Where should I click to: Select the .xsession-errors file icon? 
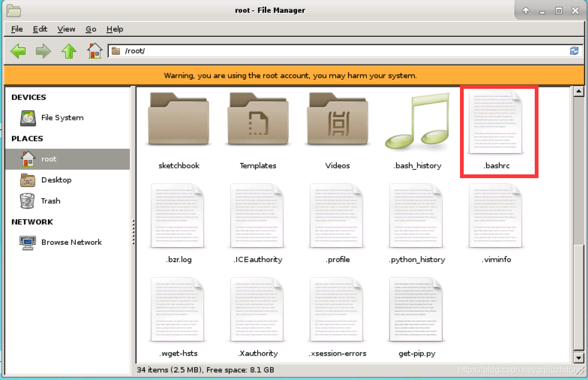pos(336,309)
